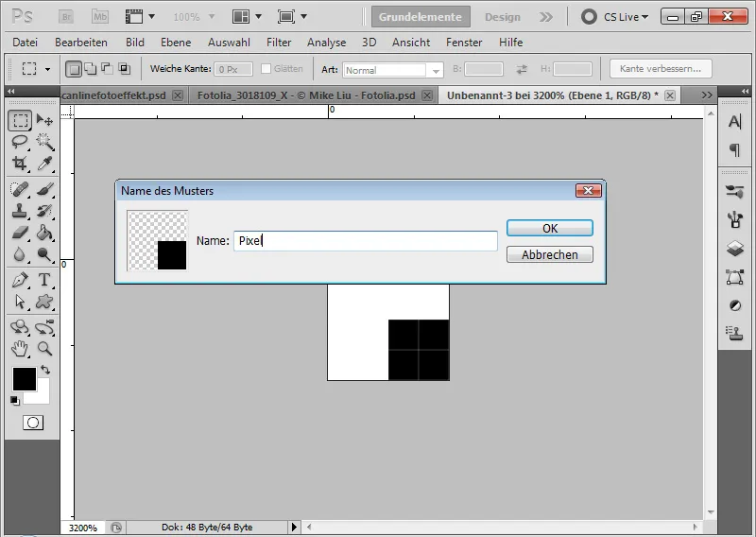756x537 pixels.
Task: Open the Filter menu
Action: [279, 43]
